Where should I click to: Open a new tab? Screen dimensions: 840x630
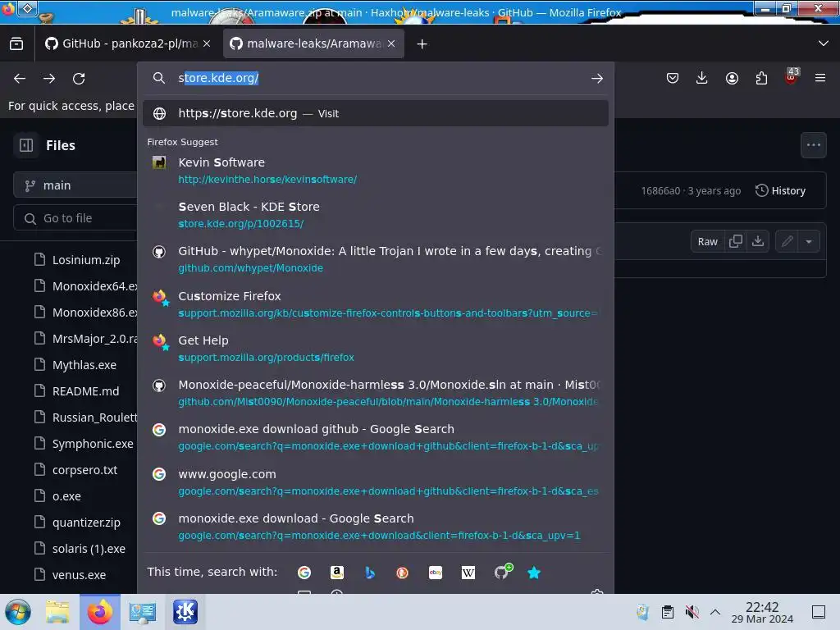[422, 44]
